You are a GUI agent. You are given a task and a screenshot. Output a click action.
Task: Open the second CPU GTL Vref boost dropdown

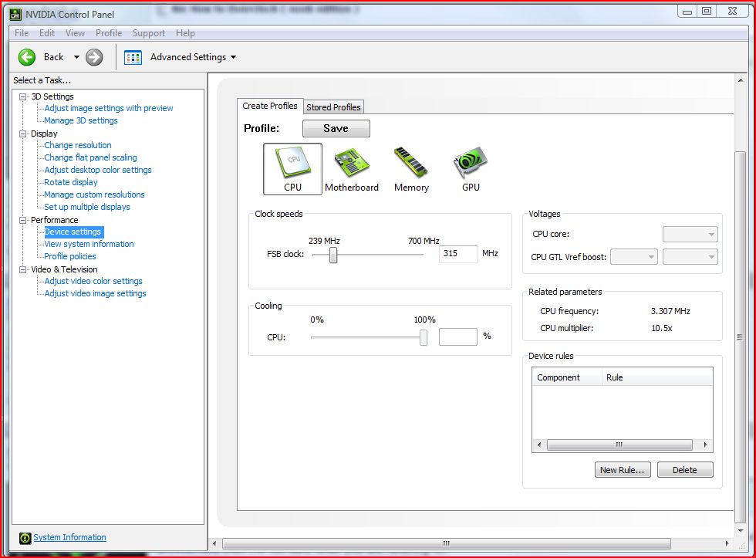pyautogui.click(x=690, y=256)
